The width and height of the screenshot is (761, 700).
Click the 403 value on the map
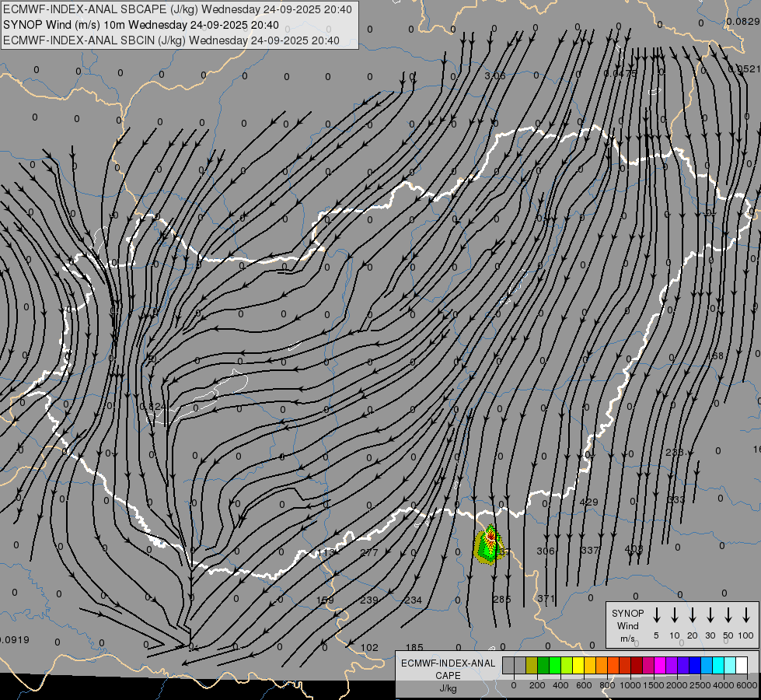pos(634,549)
